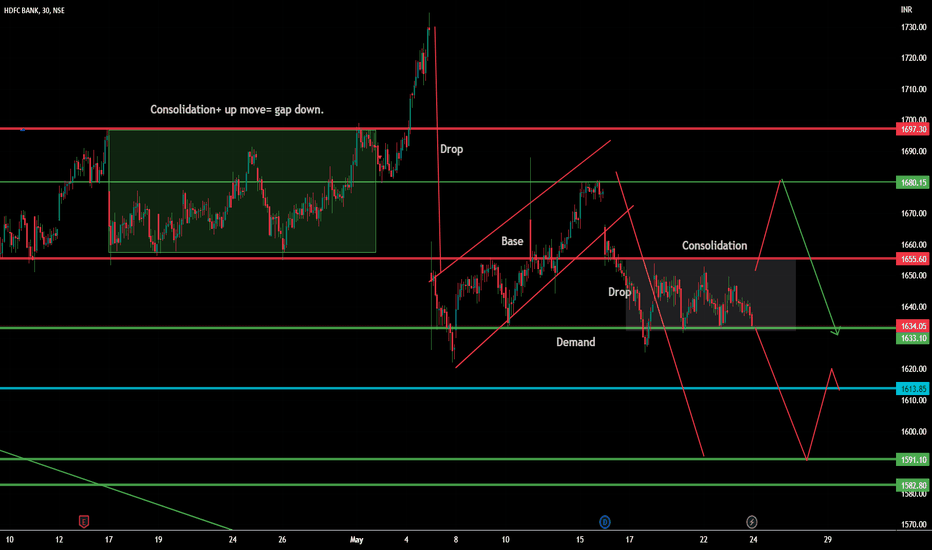This screenshot has height=550, width=932.
Task: Click the INR currency label
Action: [906, 10]
